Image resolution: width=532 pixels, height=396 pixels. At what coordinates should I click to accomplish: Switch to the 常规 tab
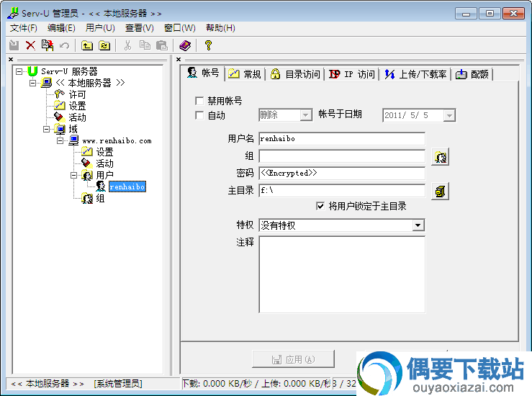[x=245, y=74]
